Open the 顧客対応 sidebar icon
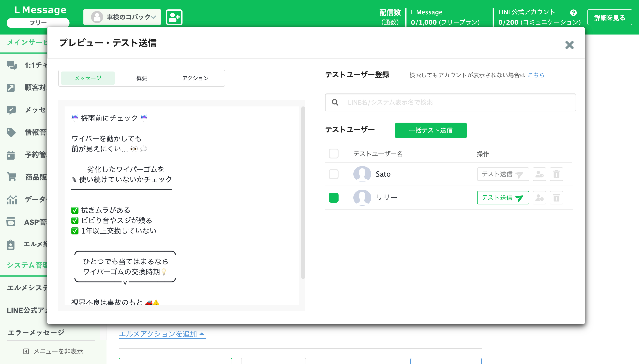 pos(11,88)
